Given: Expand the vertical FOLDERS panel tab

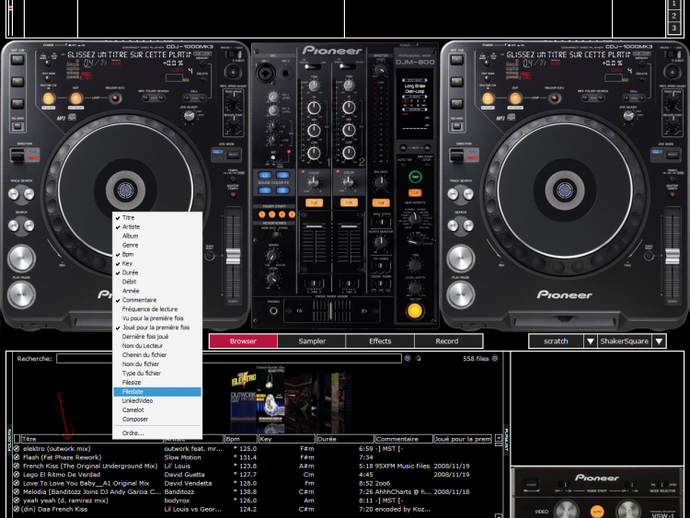Looking at the screenshot, I should pos(9,439).
